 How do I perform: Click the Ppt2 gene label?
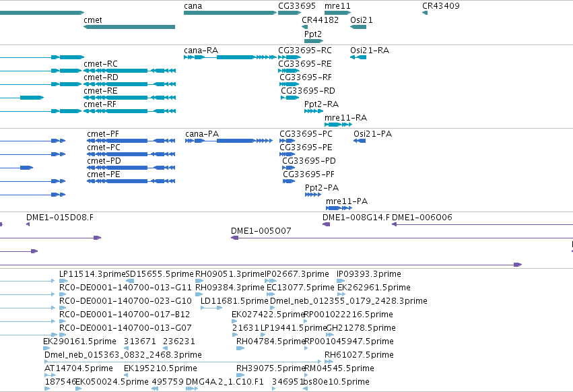click(313, 34)
